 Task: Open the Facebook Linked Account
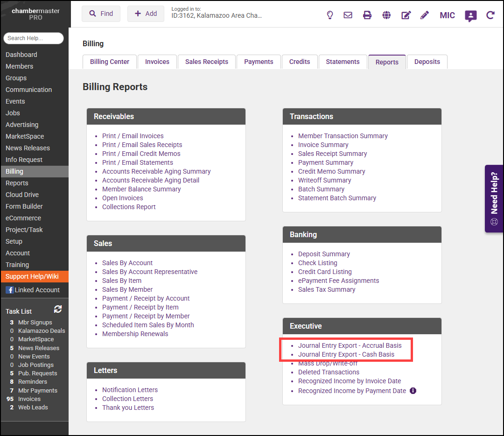[33, 290]
